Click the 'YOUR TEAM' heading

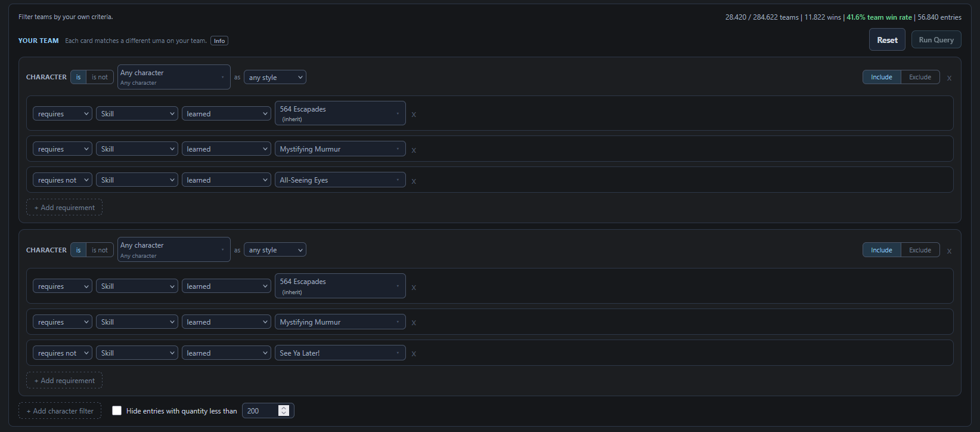tap(38, 41)
